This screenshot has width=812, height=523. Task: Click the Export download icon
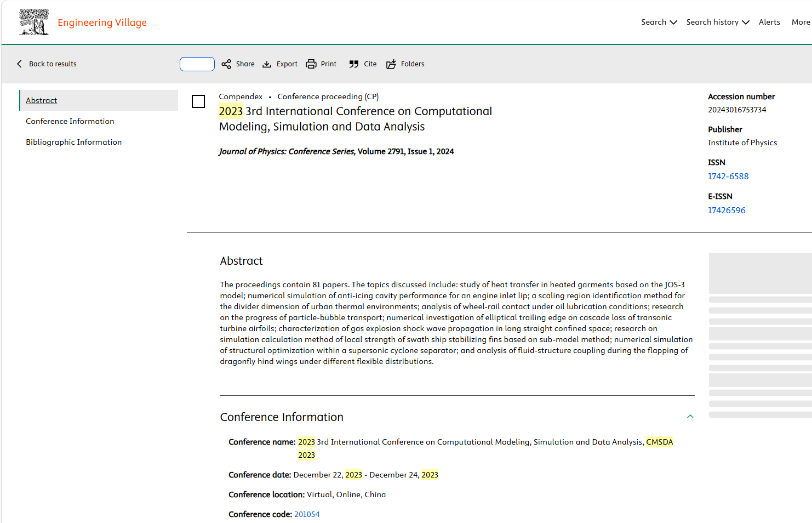267,64
